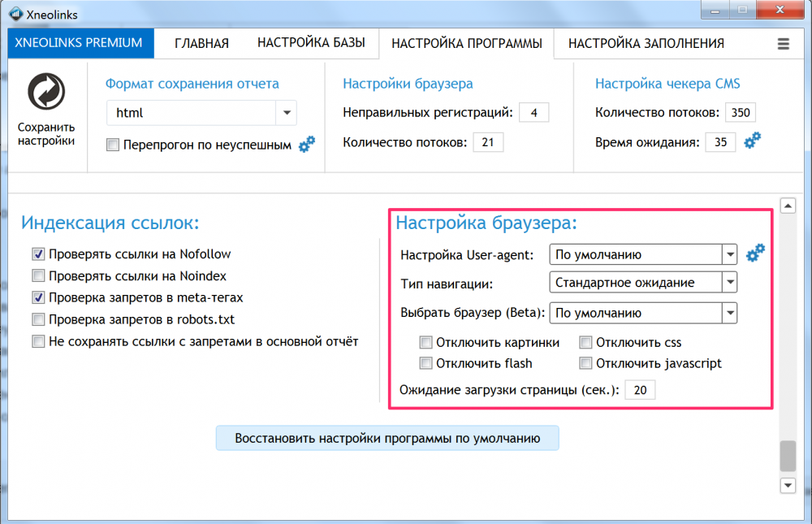Screen dimensions: 812x524
Task: Click the vertical scrollbar thumb
Action: 788,456
